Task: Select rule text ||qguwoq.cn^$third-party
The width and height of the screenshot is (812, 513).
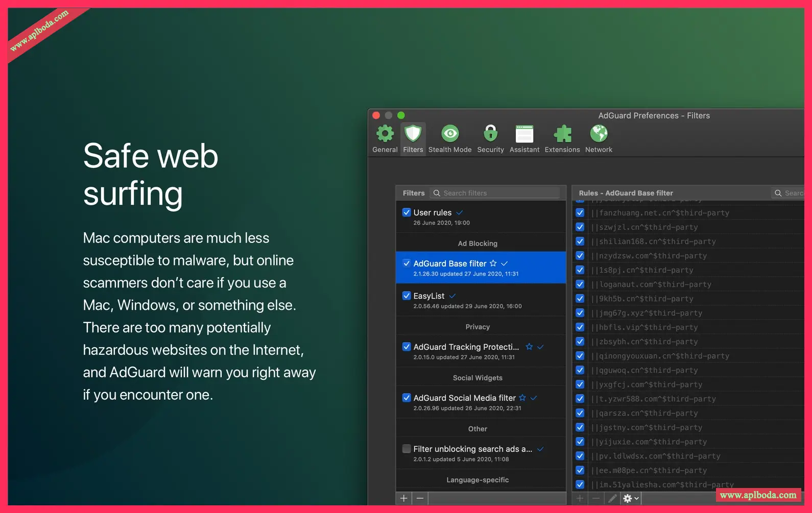Action: tap(644, 370)
